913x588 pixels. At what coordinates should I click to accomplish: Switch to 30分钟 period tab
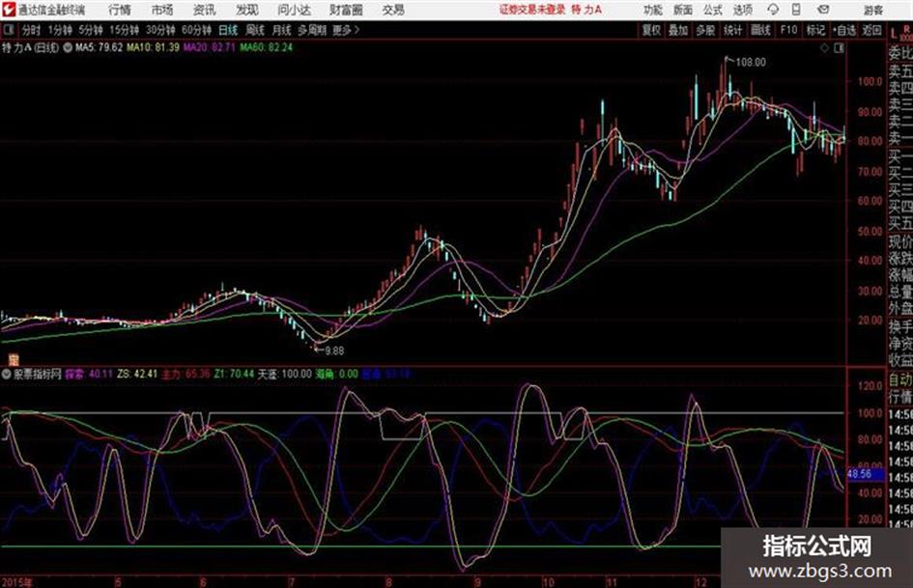point(160,30)
